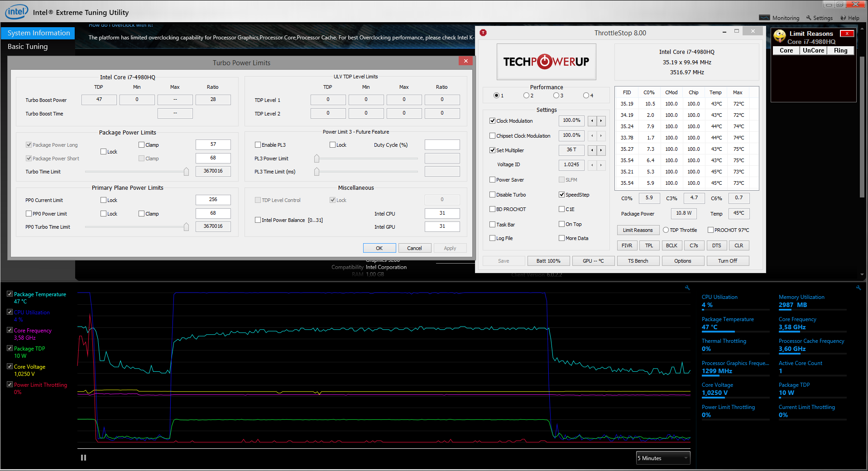Image resolution: width=868 pixels, height=471 pixels.
Task: Click OK in Turbo Power Limits
Action: tap(379, 248)
